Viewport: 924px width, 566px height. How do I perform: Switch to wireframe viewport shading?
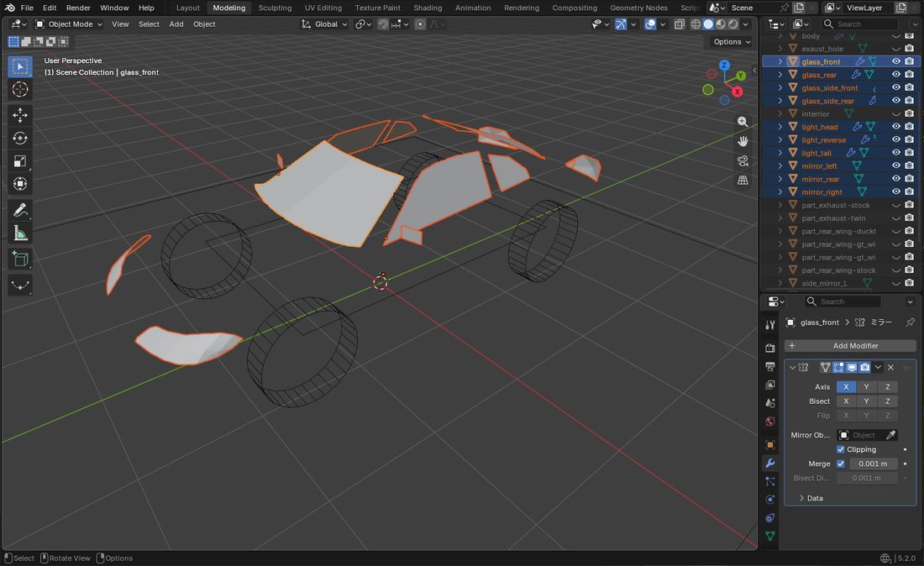point(696,24)
